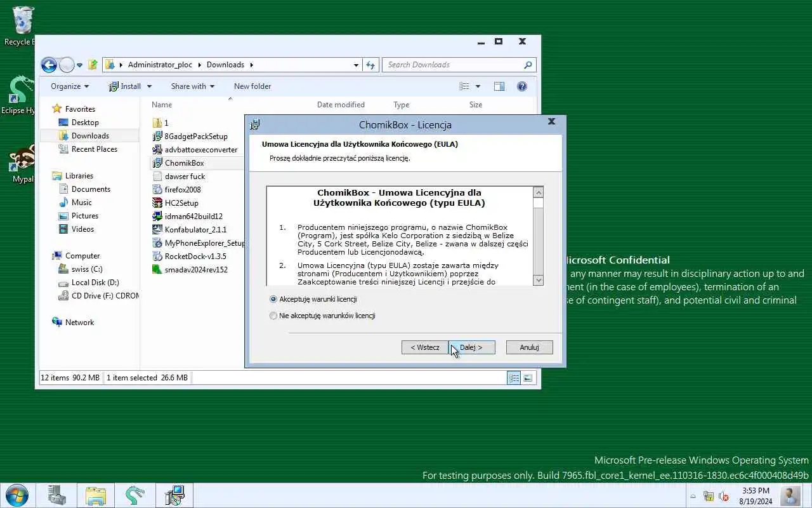This screenshot has width=812, height=508.
Task: Open the Share with menu
Action: coord(192,86)
